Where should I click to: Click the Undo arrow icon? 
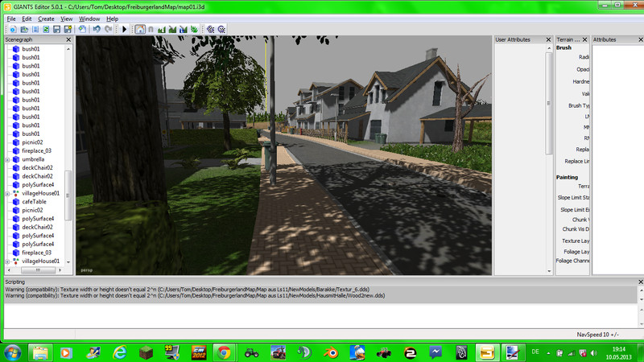click(x=97, y=29)
